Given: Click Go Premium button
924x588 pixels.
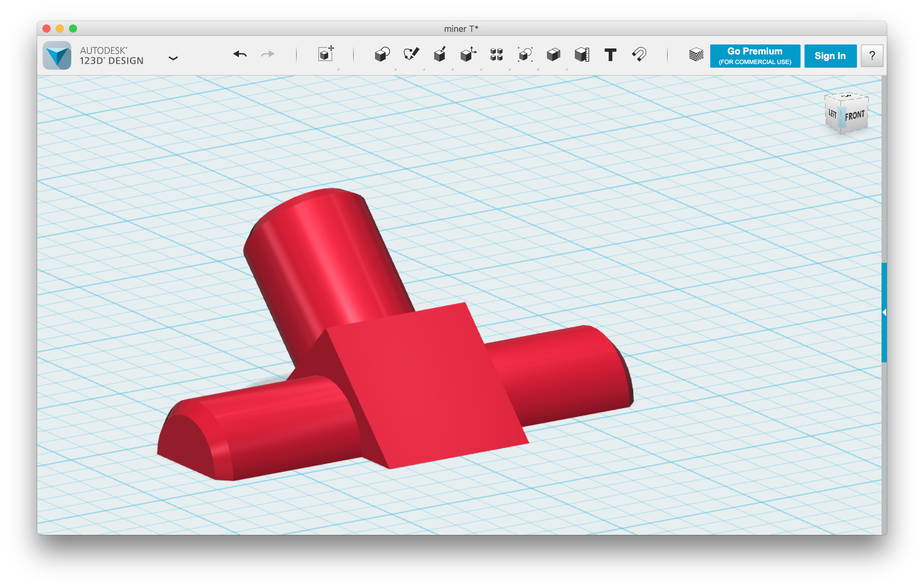Looking at the screenshot, I should 755,56.
